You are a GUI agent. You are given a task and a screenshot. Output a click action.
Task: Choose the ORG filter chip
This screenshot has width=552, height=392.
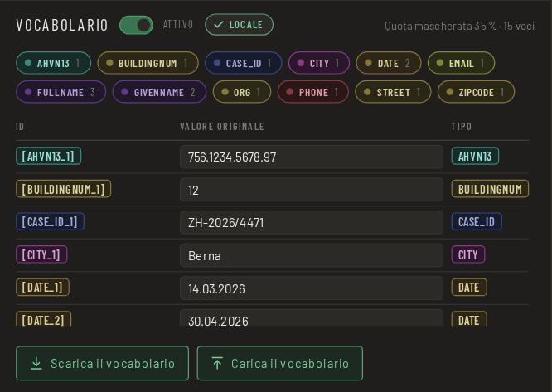[x=242, y=92]
